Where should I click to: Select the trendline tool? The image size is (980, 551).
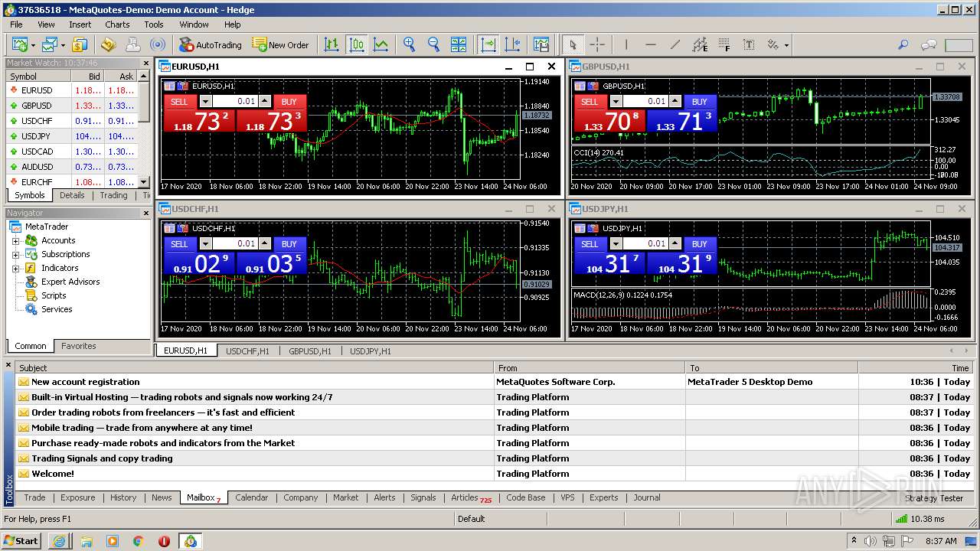click(x=675, y=45)
